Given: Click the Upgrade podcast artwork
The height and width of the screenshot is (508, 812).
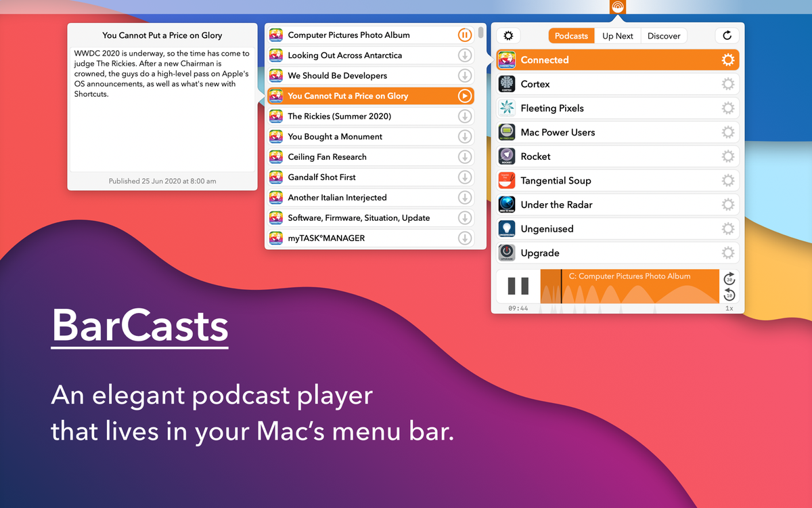Looking at the screenshot, I should click(x=507, y=253).
